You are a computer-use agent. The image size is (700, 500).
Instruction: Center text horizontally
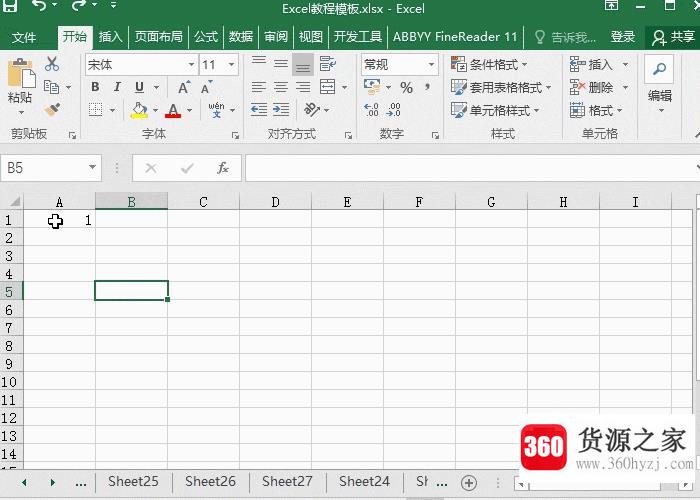(281, 87)
